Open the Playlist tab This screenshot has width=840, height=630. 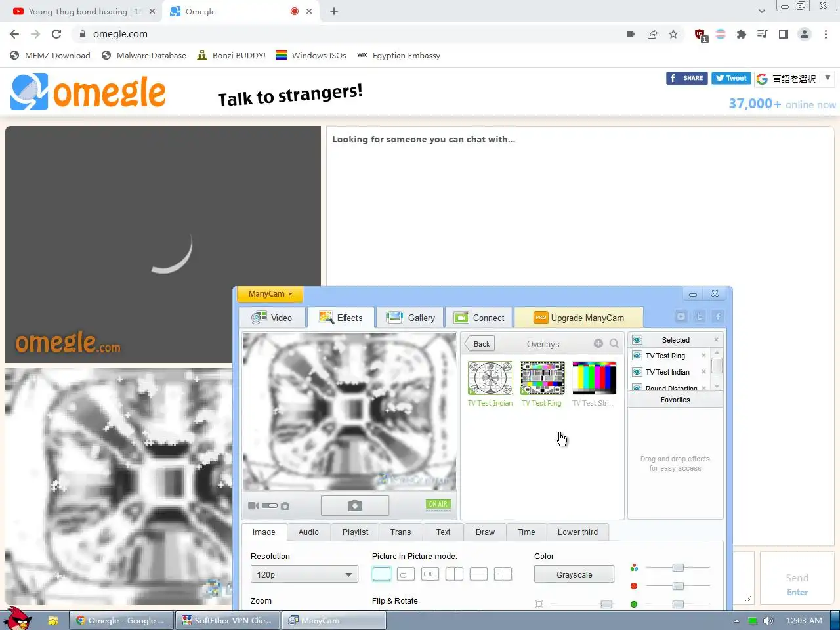coord(355,532)
